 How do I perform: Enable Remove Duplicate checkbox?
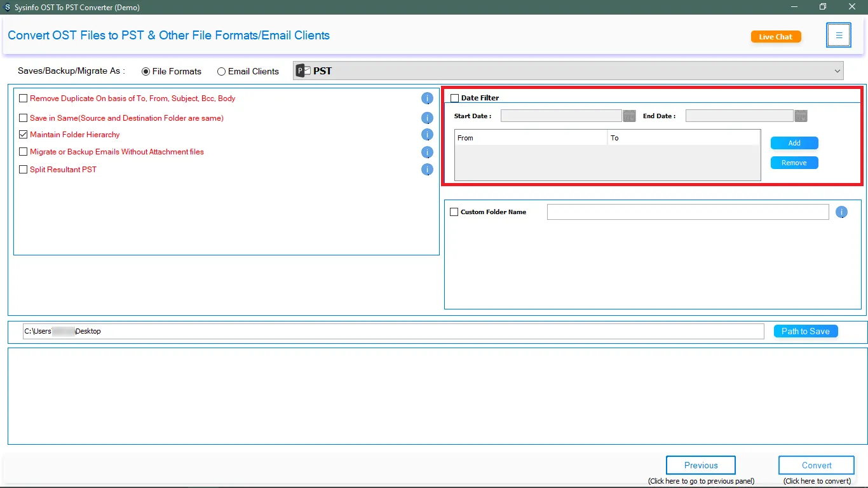[24, 98]
